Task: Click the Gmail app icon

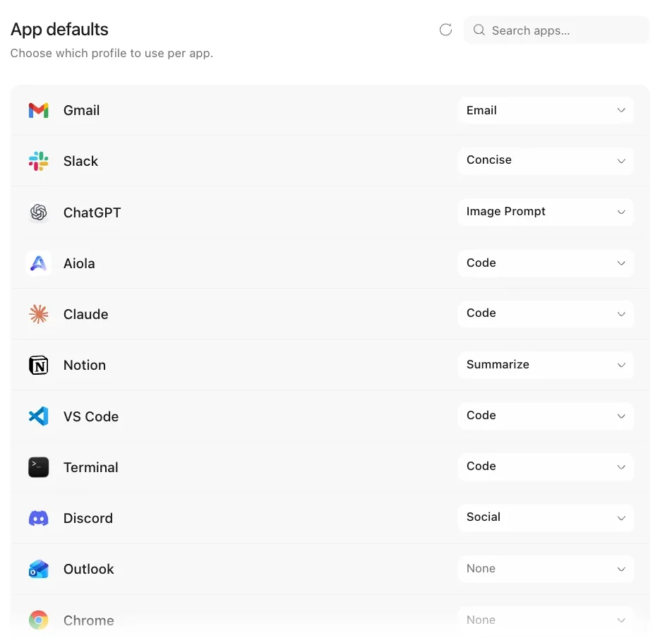Action: [39, 111]
